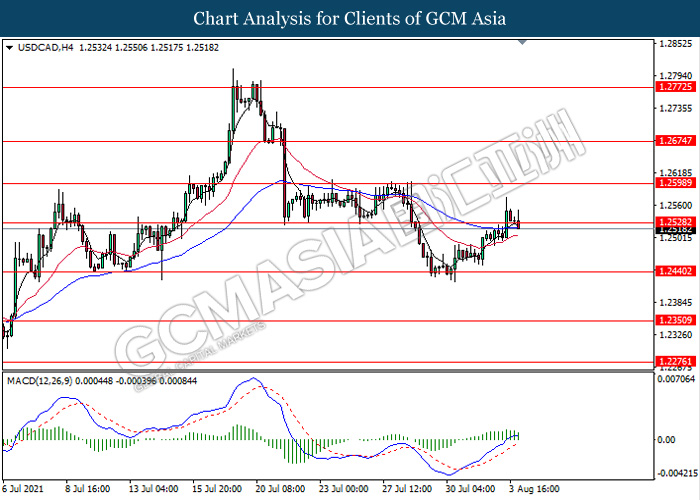Screen dimensions: 700x500
Task: Click the 0.007064 MACD scale value
Action: click(x=676, y=379)
